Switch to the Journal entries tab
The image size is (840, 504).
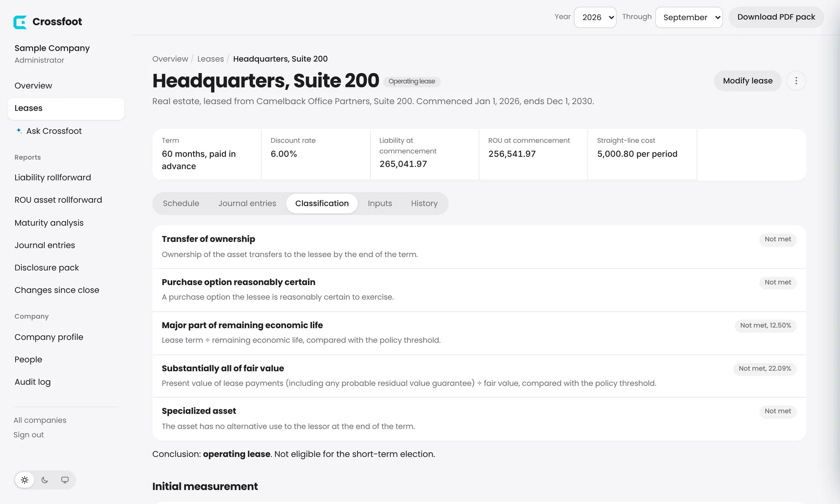point(247,203)
